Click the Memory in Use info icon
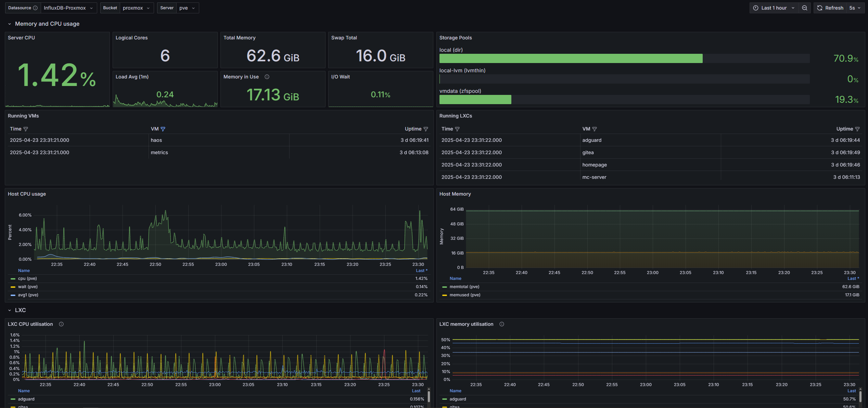 click(x=267, y=77)
